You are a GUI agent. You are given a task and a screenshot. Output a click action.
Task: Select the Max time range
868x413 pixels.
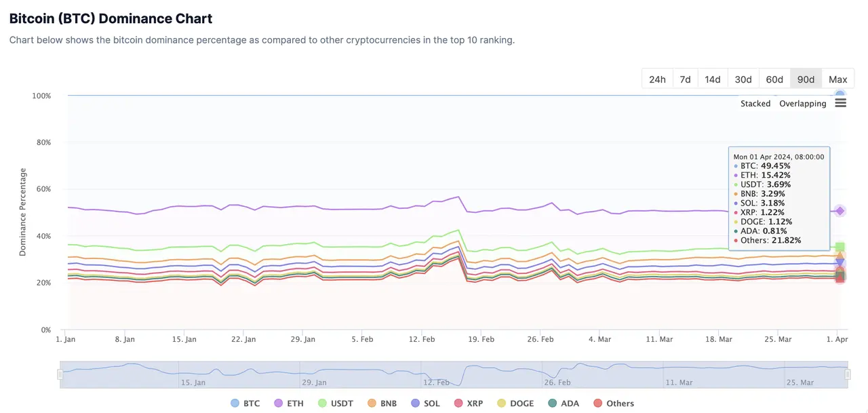coord(838,79)
